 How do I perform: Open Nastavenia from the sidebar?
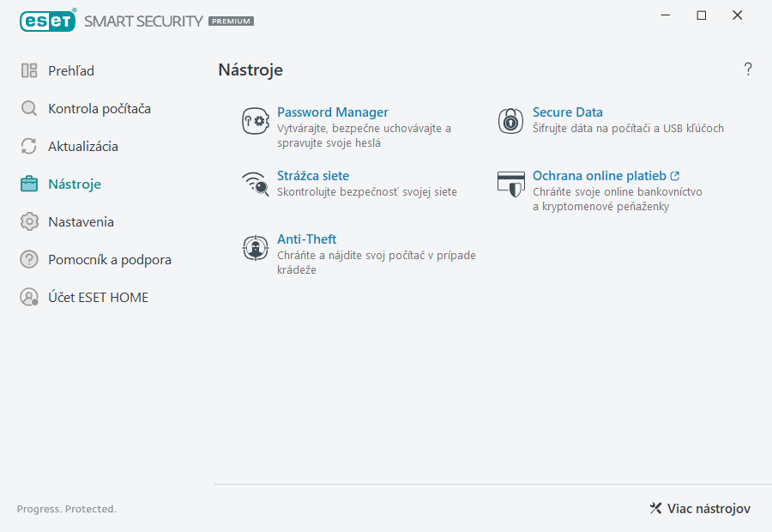tap(81, 221)
